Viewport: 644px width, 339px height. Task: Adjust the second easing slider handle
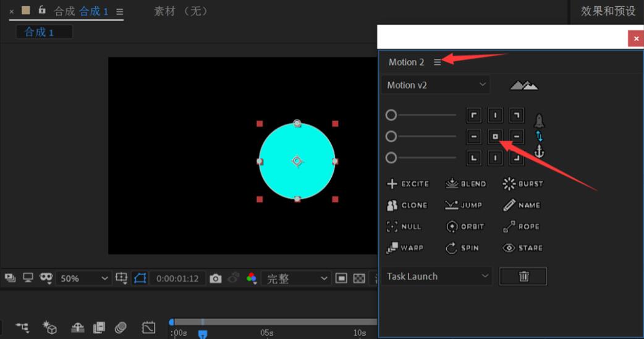coord(391,137)
